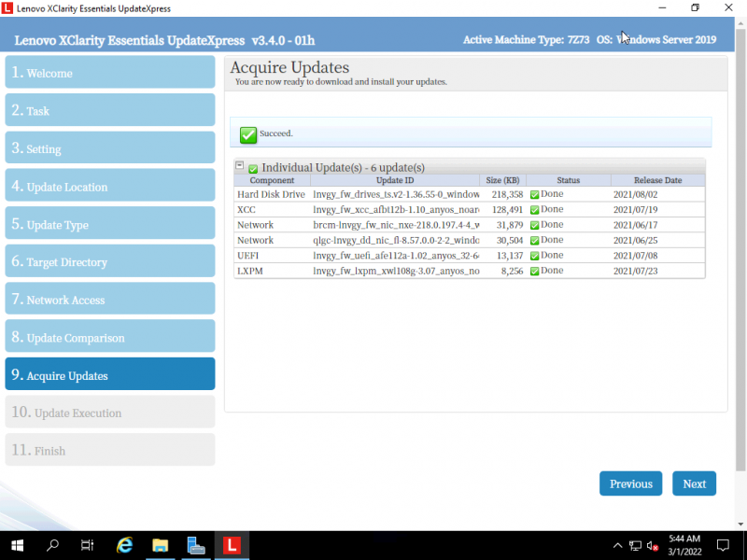Viewport: 747px width, 560px height.
Task: Select step 9 Acquire Updates
Action: click(x=110, y=374)
